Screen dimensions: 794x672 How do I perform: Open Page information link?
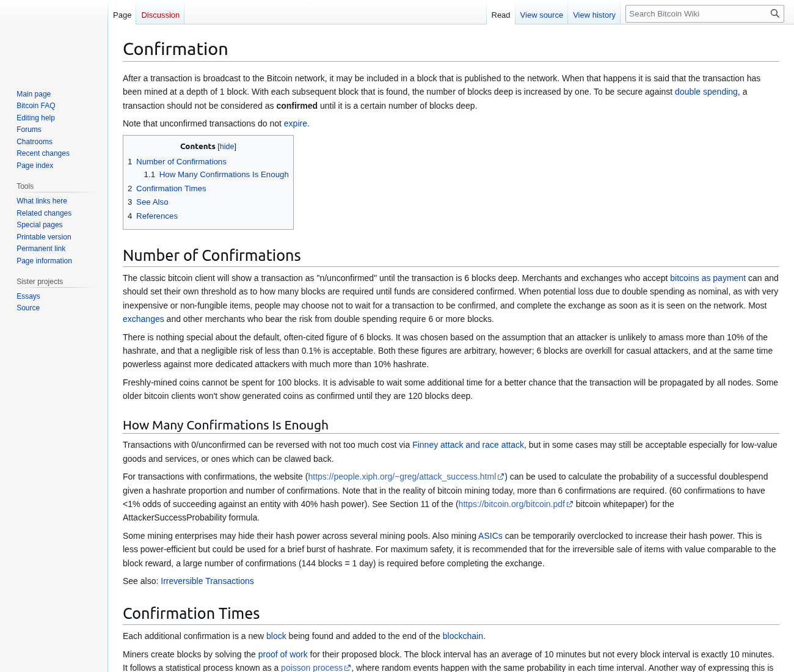pyautogui.click(x=44, y=261)
